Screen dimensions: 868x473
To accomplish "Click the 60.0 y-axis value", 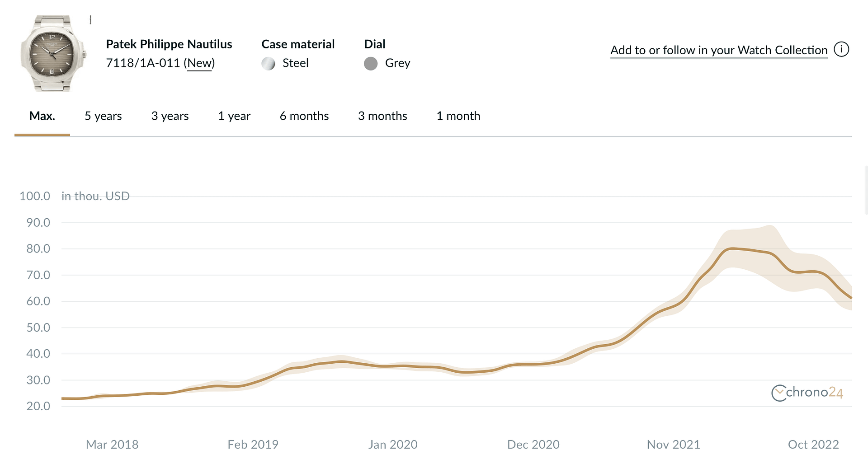I will (x=38, y=301).
